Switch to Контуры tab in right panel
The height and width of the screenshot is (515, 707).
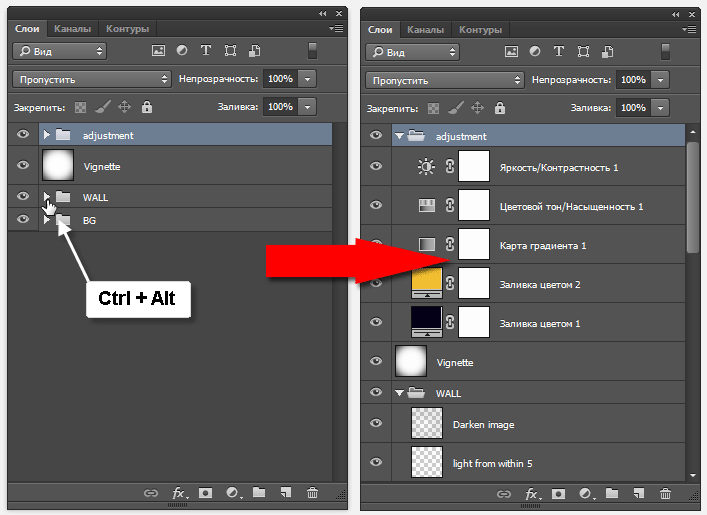(481, 30)
